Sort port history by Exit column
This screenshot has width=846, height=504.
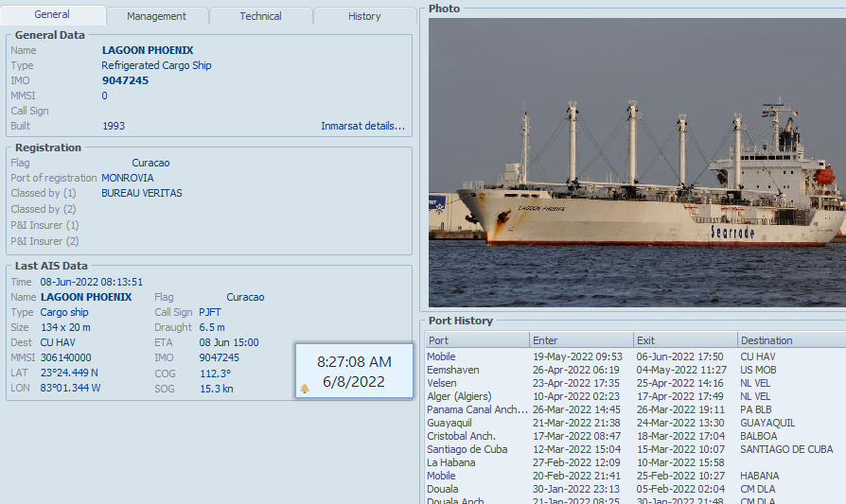click(685, 340)
